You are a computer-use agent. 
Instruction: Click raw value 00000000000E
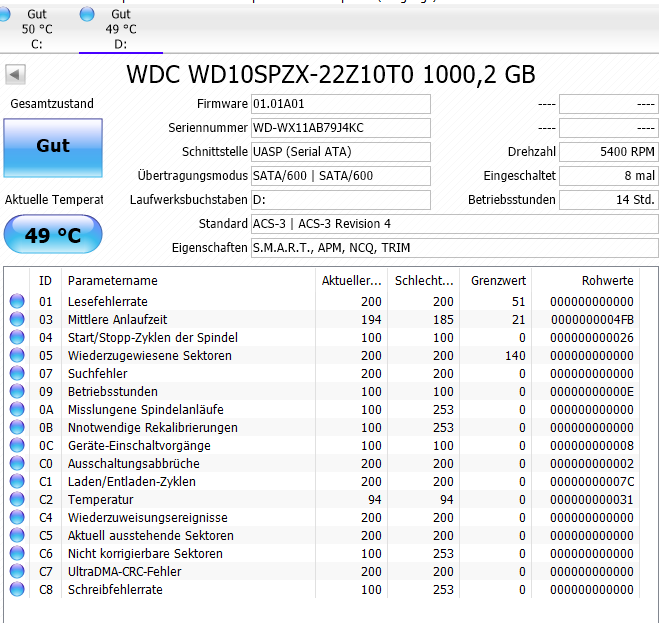(592, 391)
